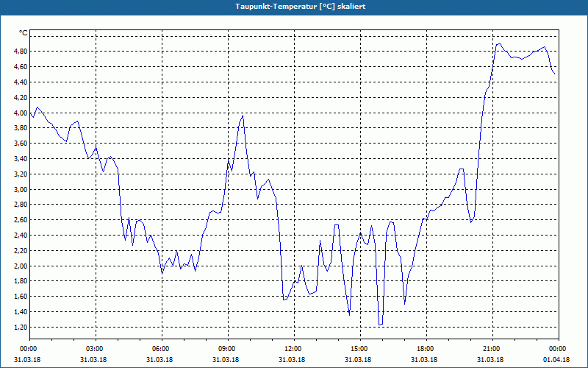Select the 3,60 y-axis label
This screenshot has width=588, height=368.
20,143
